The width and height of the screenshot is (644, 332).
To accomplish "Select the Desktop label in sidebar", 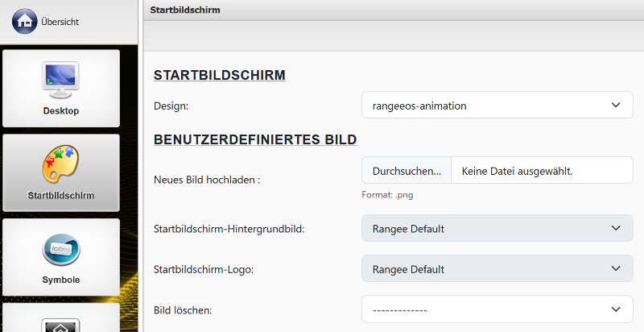I will [x=61, y=111].
